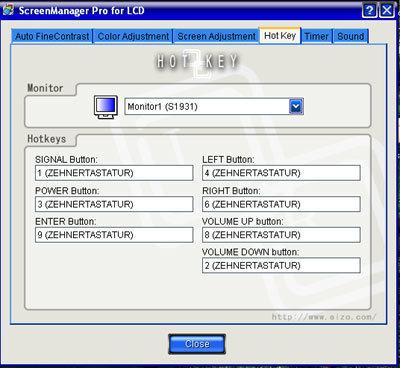This screenshot has height=368, width=400.
Task: Focus the RIGHT Button hotkey field
Action: (281, 204)
